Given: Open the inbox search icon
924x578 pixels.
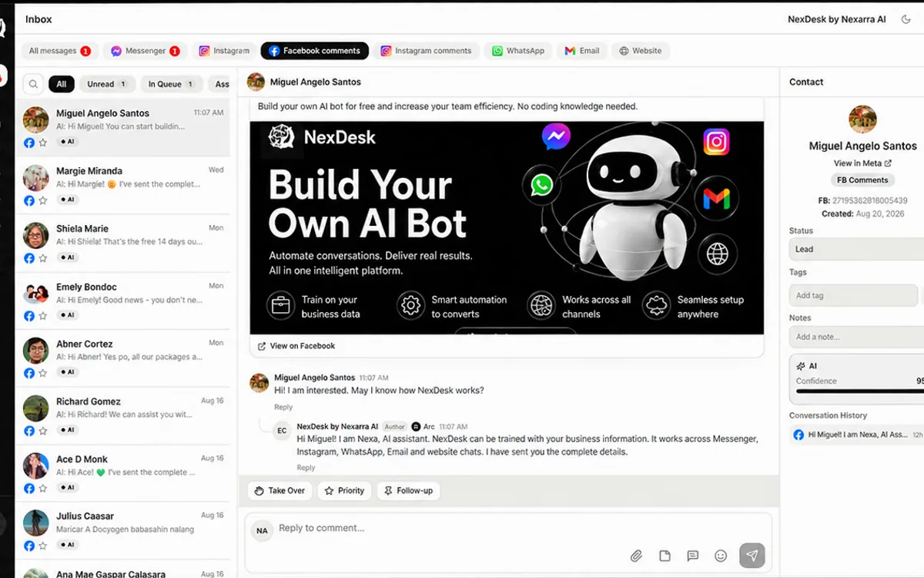Looking at the screenshot, I should tap(33, 84).
